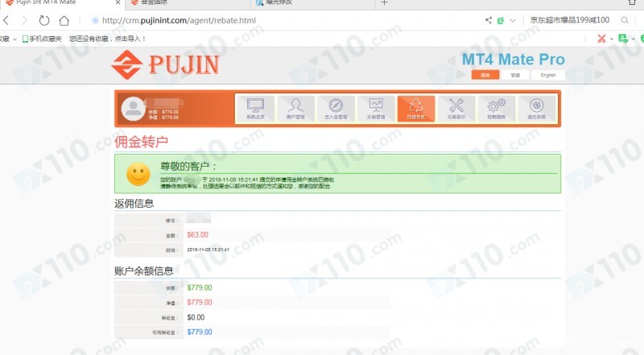The height and width of the screenshot is (355, 644).
Task: Select the highlighted 代理专区 agent zone icon
Action: point(416,109)
